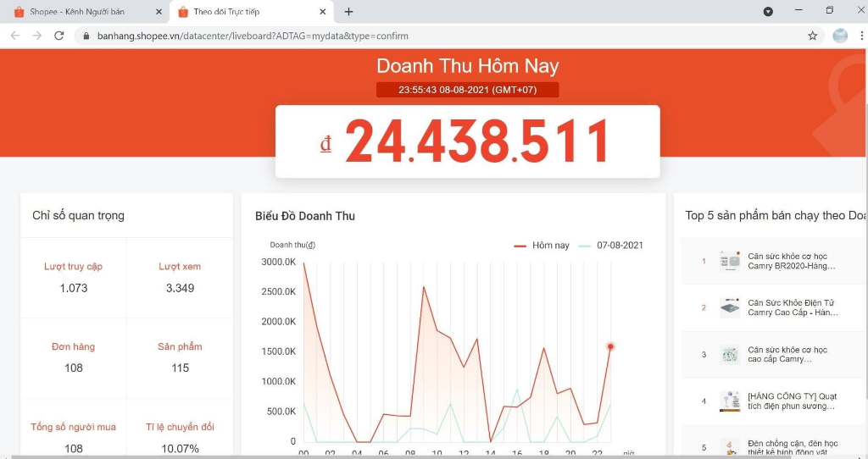Toggle the 07-08-2021 legend series

pos(610,246)
